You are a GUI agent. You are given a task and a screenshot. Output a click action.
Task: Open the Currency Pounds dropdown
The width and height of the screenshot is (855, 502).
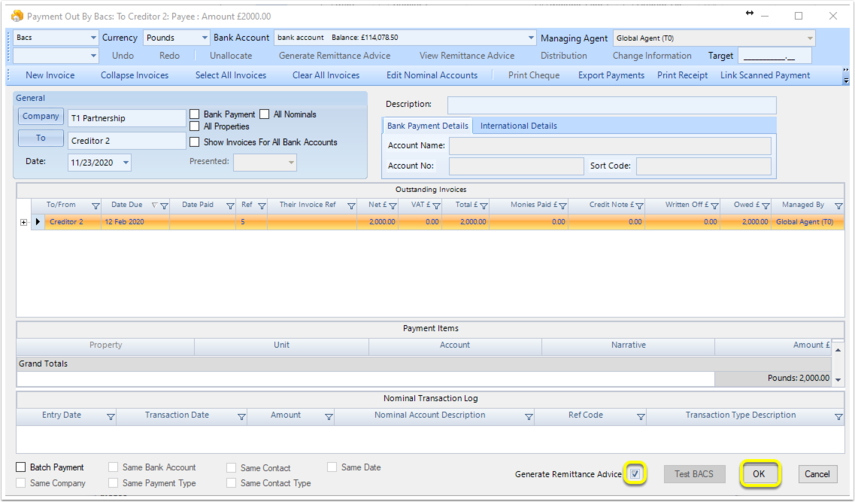[204, 38]
